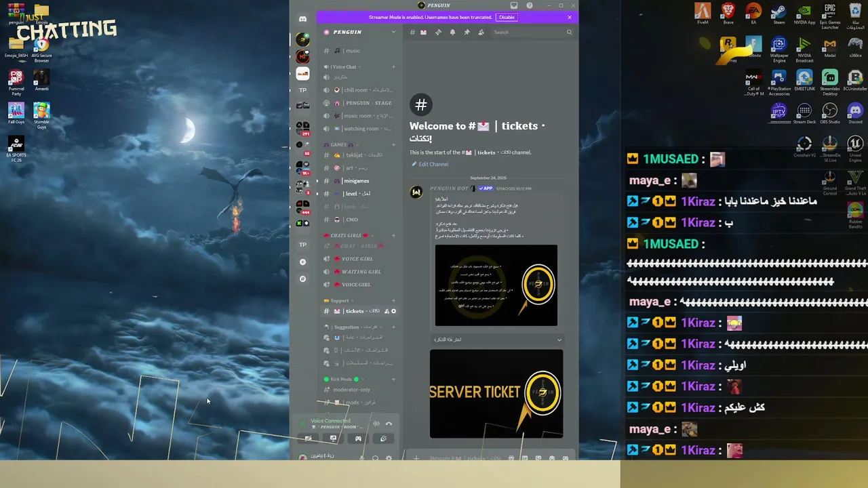The height and width of the screenshot is (488, 868).
Task: Toggle screen share in voice panel
Action: click(333, 439)
